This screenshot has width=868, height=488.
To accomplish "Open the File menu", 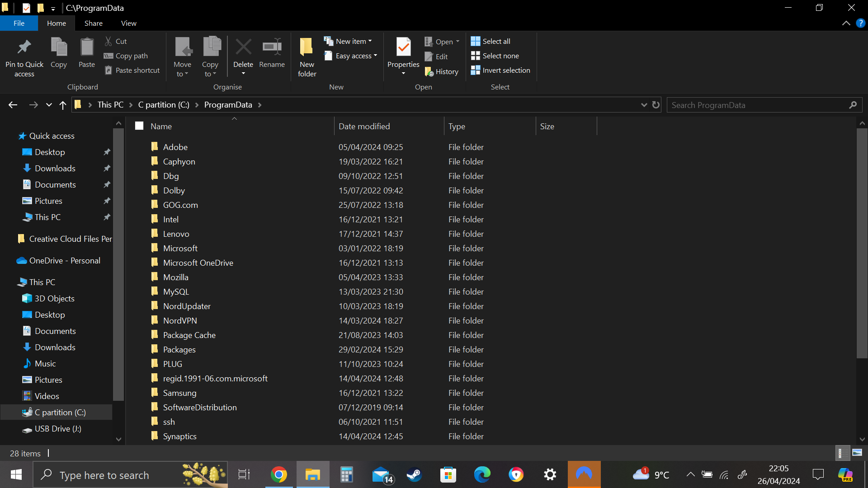I will click(x=19, y=23).
